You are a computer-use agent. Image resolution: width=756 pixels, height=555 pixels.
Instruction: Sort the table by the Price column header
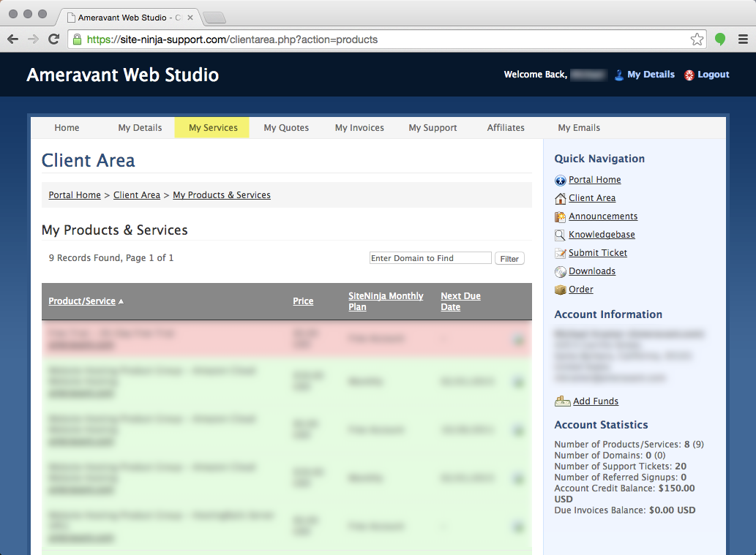(302, 301)
